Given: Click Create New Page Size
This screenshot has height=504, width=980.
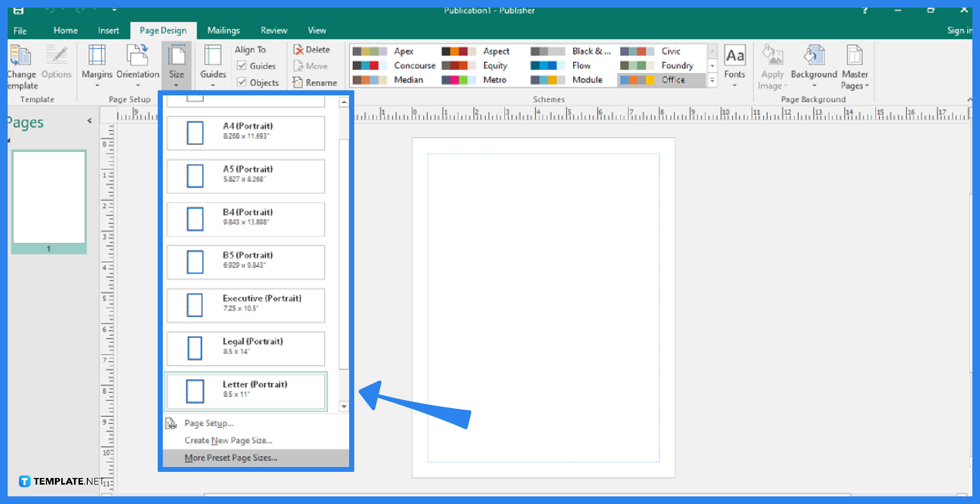Looking at the screenshot, I should point(228,440).
